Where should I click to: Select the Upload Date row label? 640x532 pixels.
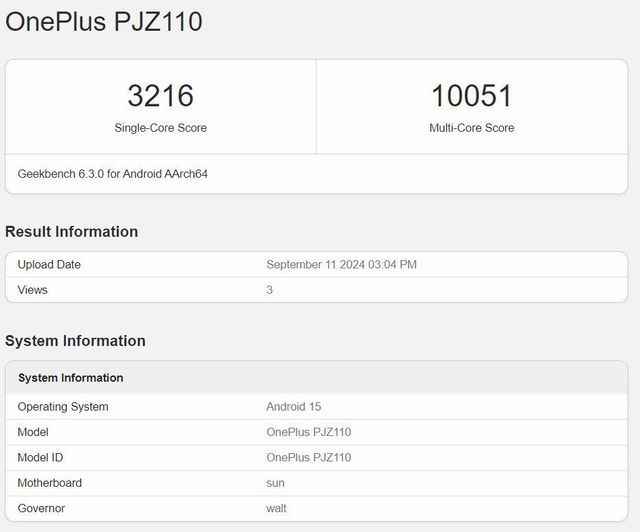(x=49, y=265)
